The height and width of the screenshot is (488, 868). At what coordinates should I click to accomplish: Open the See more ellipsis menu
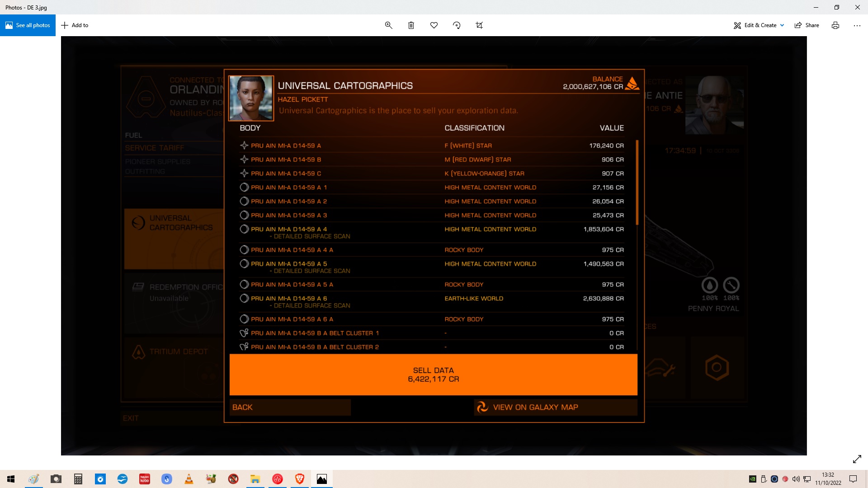(857, 25)
